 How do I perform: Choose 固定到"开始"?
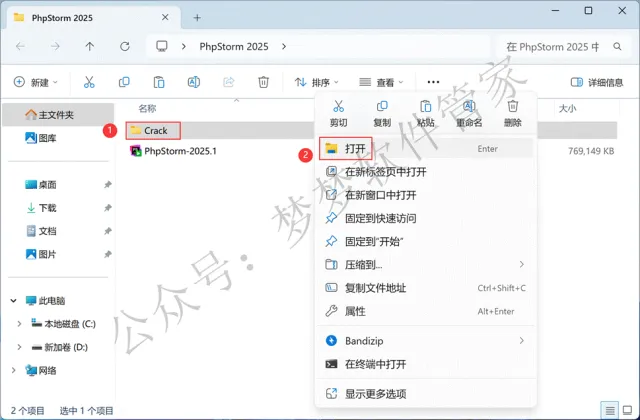click(x=425, y=241)
